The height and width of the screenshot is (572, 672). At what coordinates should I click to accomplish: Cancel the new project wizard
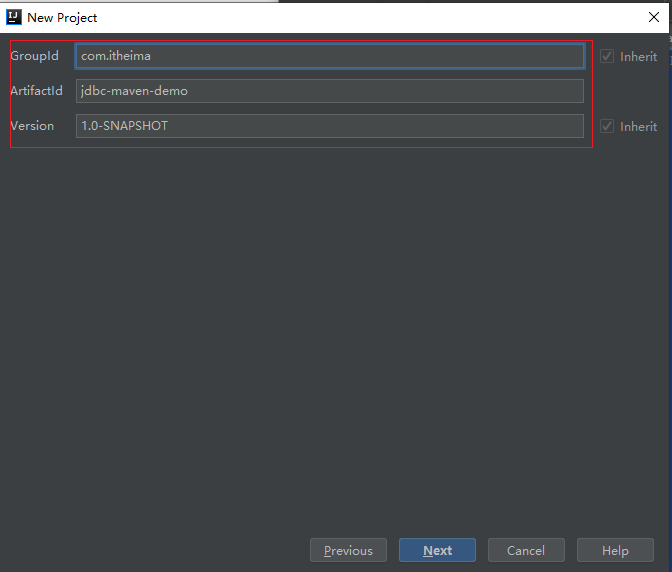point(525,550)
